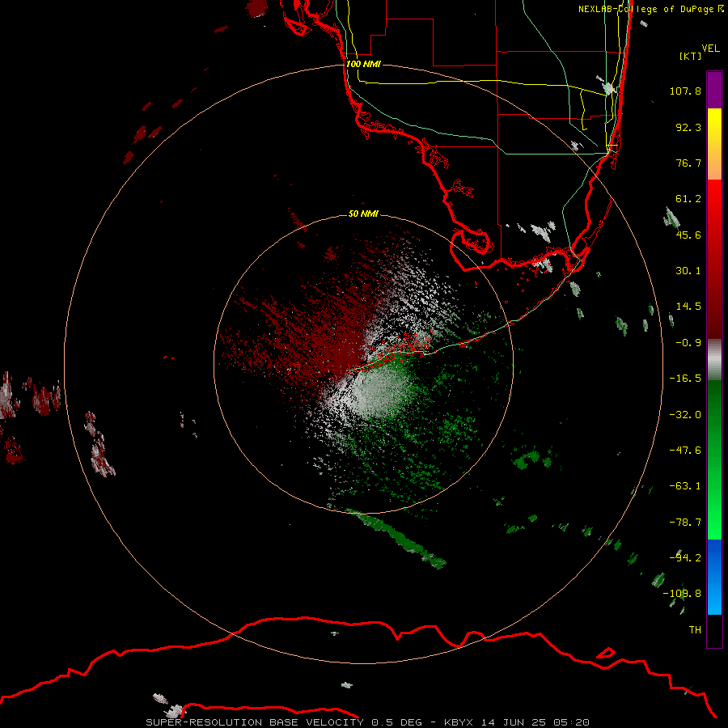728x728 pixels.
Task: Click the "VEL" legend title
Action: coord(710,49)
